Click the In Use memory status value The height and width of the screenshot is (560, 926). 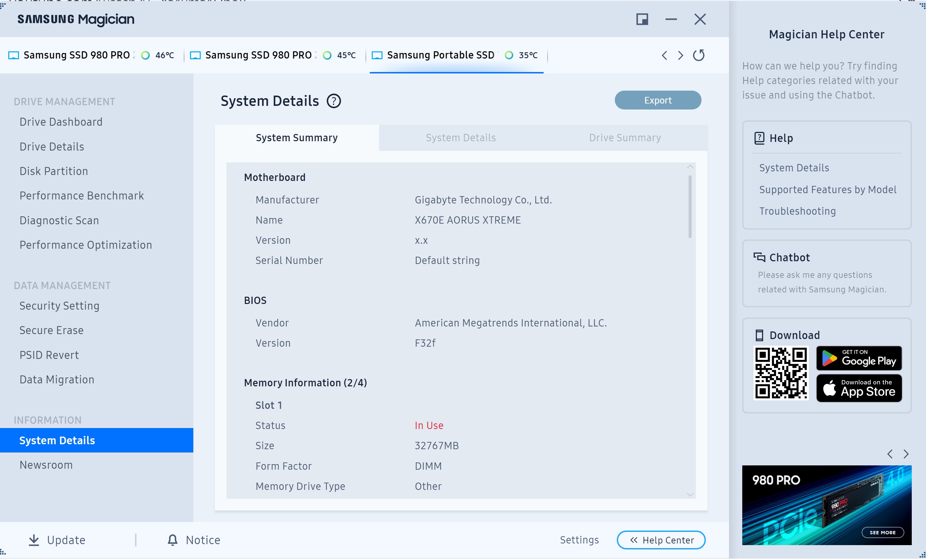pyautogui.click(x=429, y=425)
